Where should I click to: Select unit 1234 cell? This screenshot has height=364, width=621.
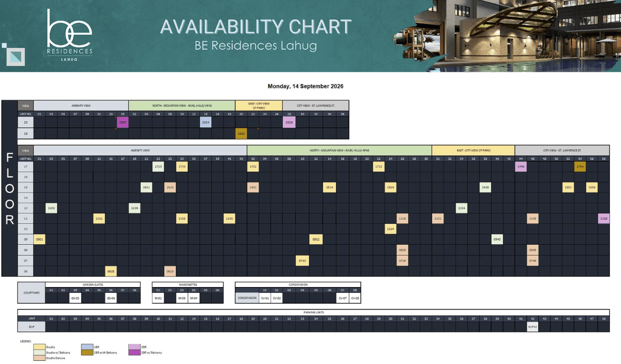tap(462, 208)
